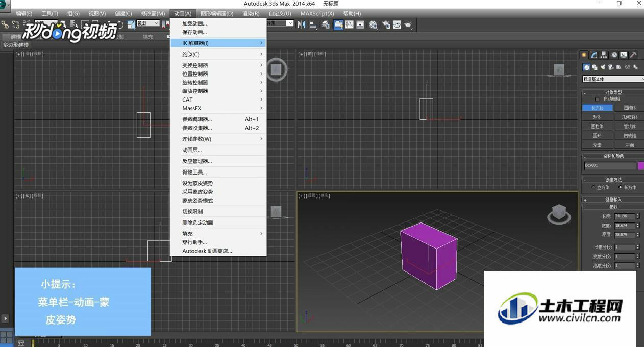Viewport: 644px width, 347px height.
Task: Open the 渲染(R) menu
Action: click(251, 14)
